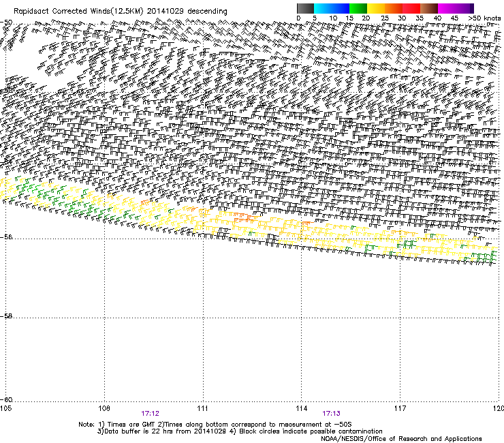Click the title text 'Rapidscat Corrected Winds(12.5KM)'
The image size is (504, 443).
click(78, 12)
